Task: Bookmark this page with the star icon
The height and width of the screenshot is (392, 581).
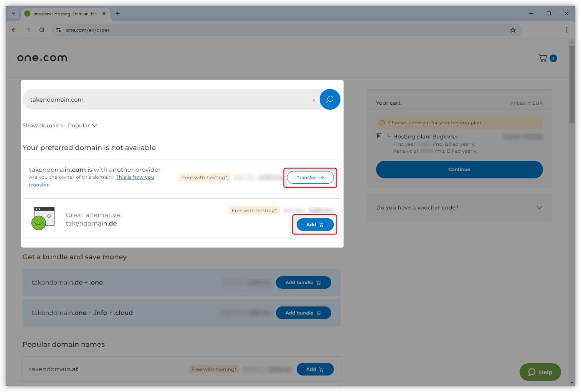Action: point(513,30)
